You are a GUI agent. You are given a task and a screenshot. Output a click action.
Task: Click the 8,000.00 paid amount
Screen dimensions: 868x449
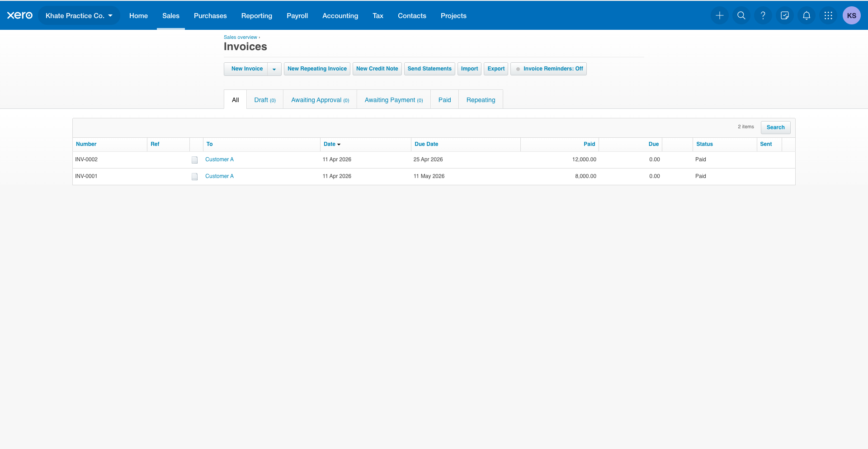point(585,176)
